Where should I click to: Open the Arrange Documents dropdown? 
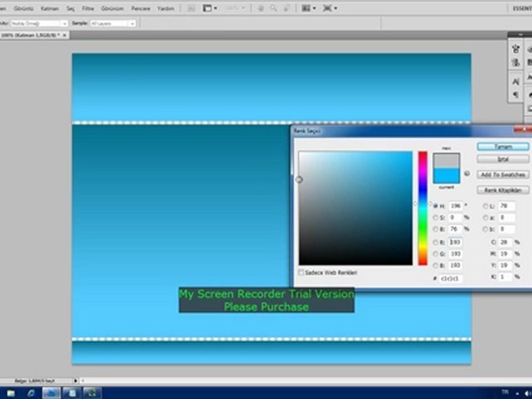pos(309,8)
